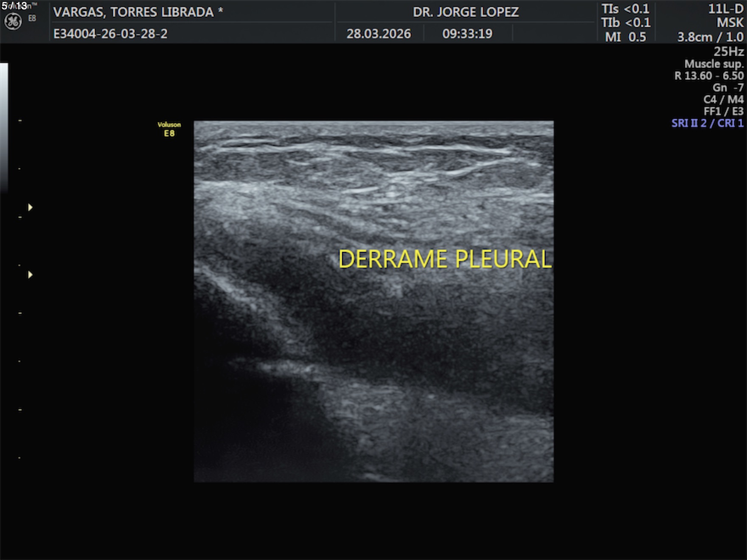Click the exam ID E34004-26-03-28-2
Screen dimensions: 747x560
click(x=110, y=34)
